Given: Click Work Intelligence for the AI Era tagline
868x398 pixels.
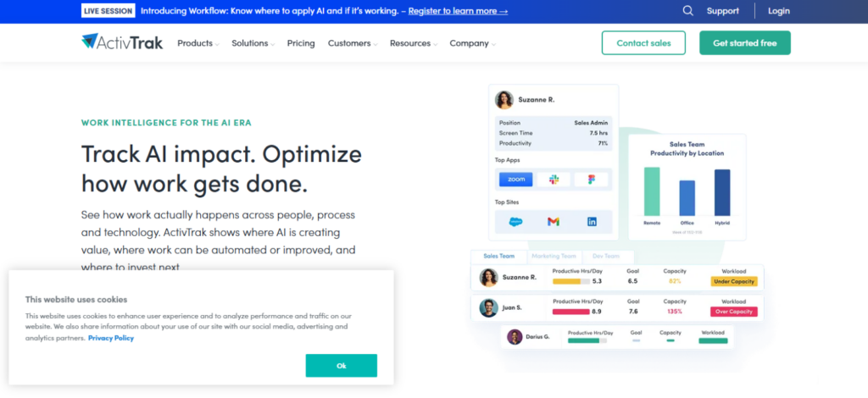Looking at the screenshot, I should click(166, 123).
